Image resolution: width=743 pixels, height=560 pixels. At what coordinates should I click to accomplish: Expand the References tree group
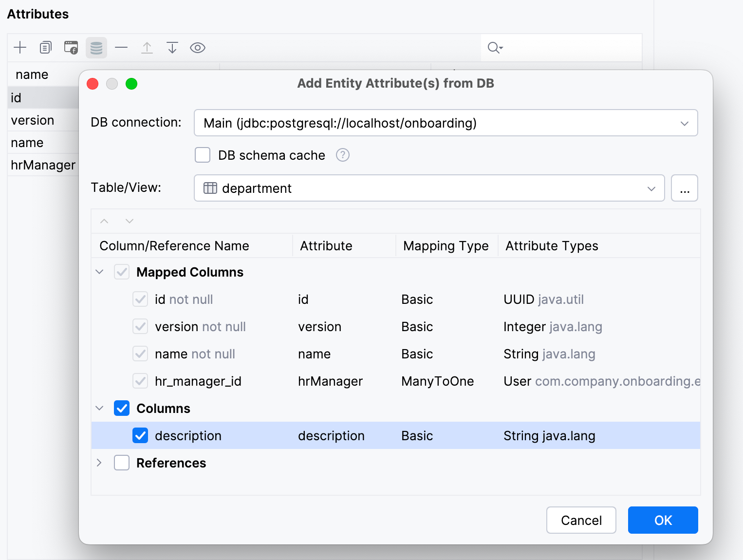[x=99, y=463]
